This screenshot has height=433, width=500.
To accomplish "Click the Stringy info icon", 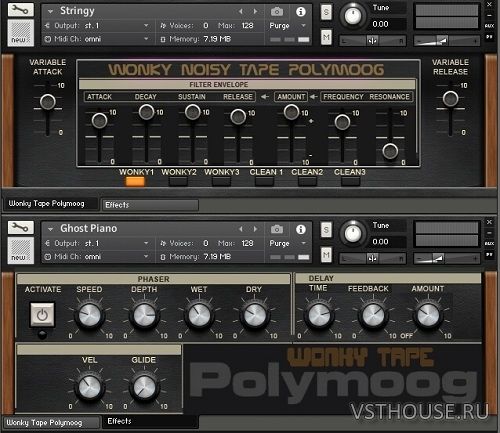I will 301,12.
